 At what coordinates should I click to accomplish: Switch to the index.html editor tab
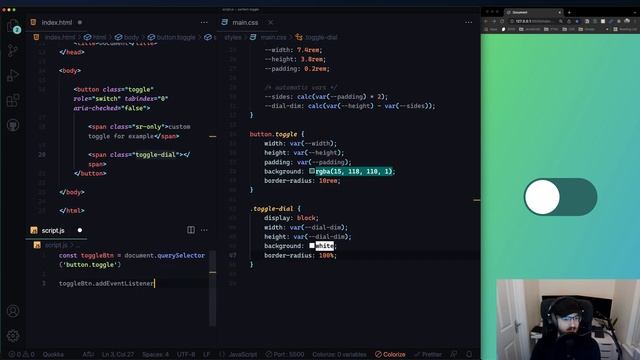(57, 22)
